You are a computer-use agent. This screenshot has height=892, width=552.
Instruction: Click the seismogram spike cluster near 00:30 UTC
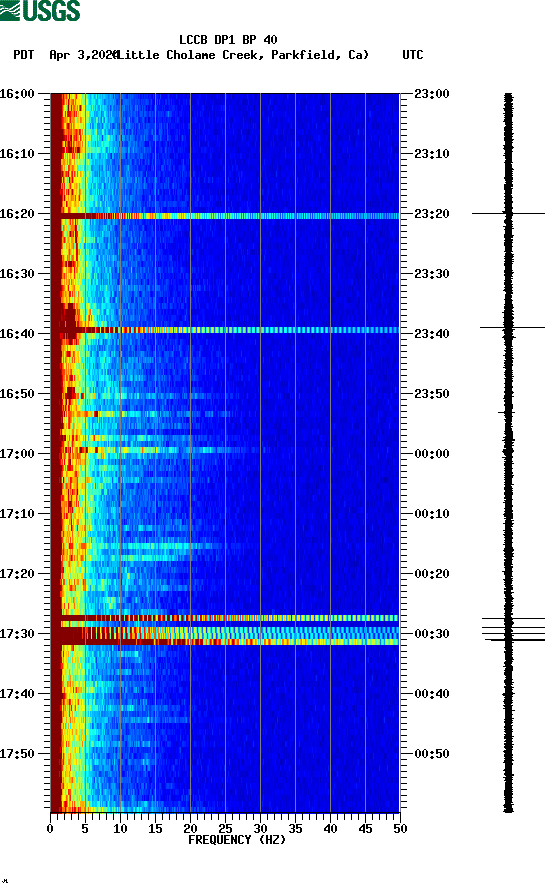[513, 629]
